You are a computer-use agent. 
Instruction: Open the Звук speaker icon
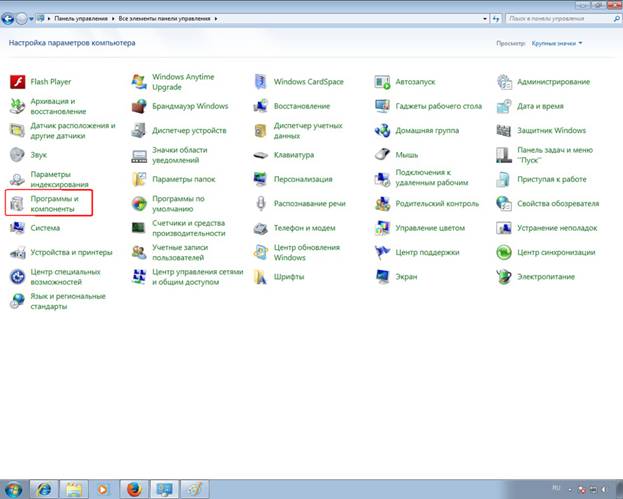pyautogui.click(x=17, y=155)
